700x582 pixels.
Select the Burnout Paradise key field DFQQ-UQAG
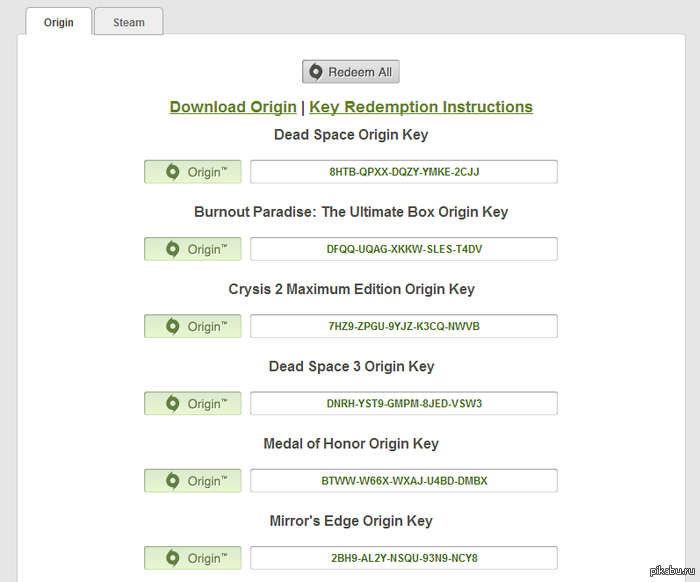[x=403, y=249]
